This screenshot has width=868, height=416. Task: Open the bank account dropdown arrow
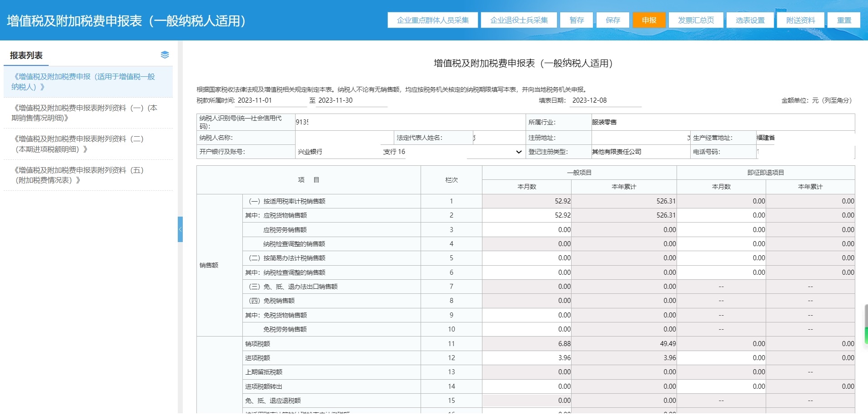pyautogui.click(x=518, y=152)
